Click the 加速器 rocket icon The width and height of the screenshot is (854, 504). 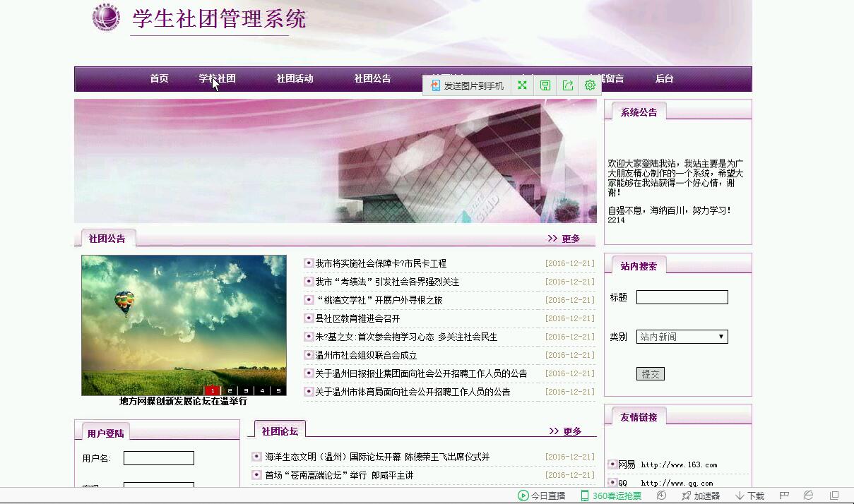point(686,496)
